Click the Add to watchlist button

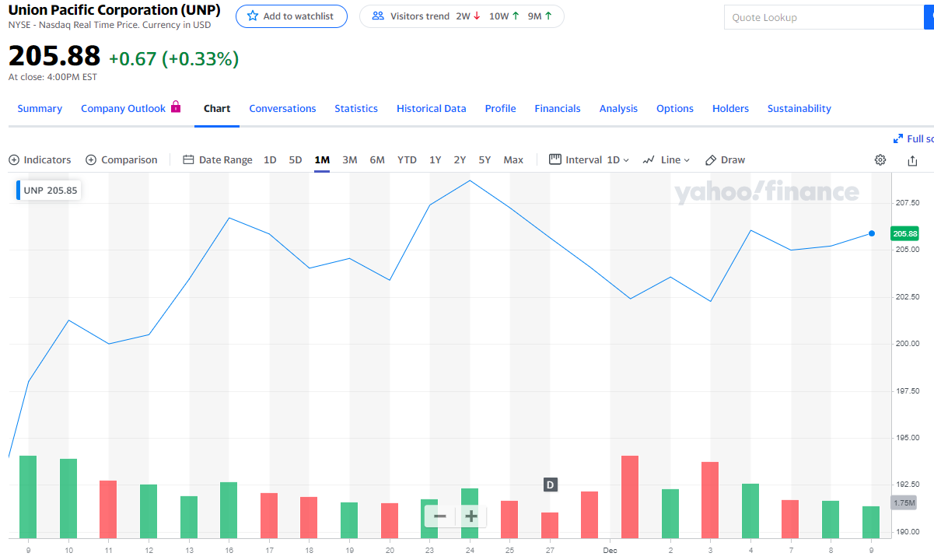click(x=291, y=16)
